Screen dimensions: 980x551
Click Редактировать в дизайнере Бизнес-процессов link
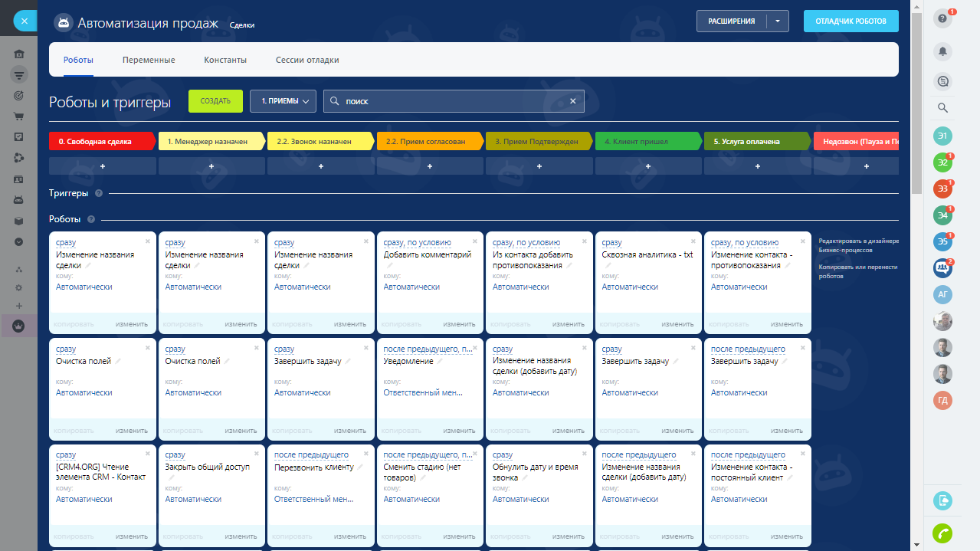(x=857, y=245)
